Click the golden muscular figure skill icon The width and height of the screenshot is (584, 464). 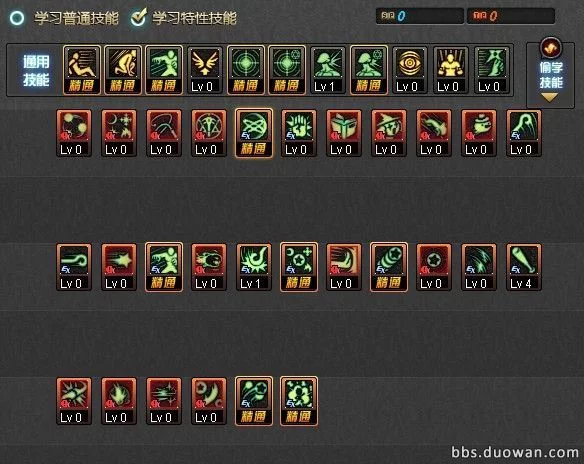point(450,70)
